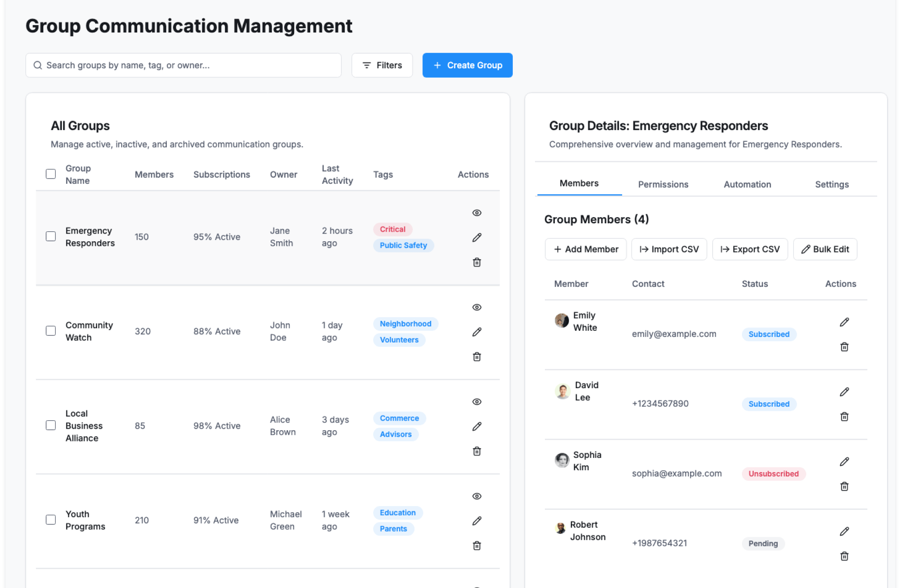Screen dimensions: 905x588
Task: View the Emergency Responders group details
Action: (x=477, y=213)
